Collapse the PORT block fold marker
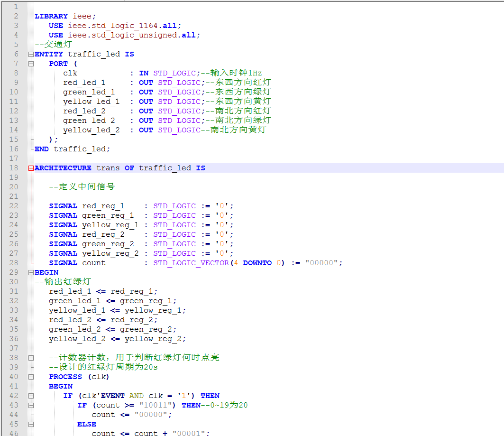The image size is (504, 436). [31, 64]
